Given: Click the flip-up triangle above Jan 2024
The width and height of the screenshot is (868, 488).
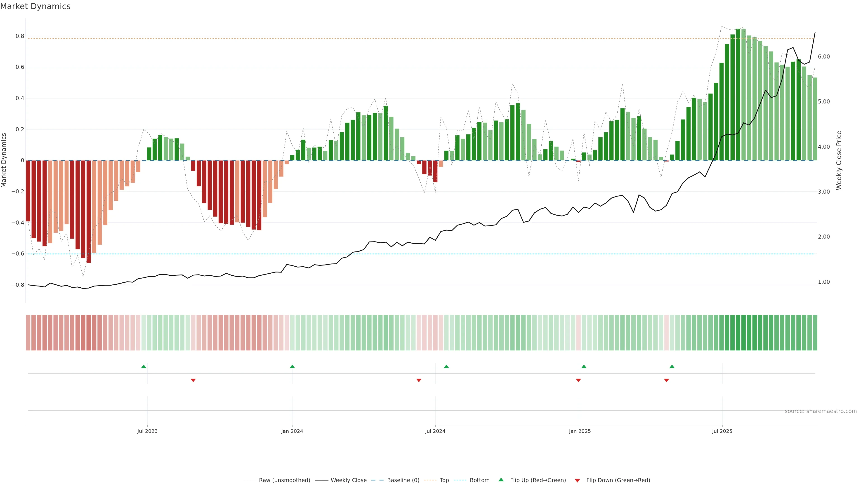Looking at the screenshot, I should click(x=292, y=366).
